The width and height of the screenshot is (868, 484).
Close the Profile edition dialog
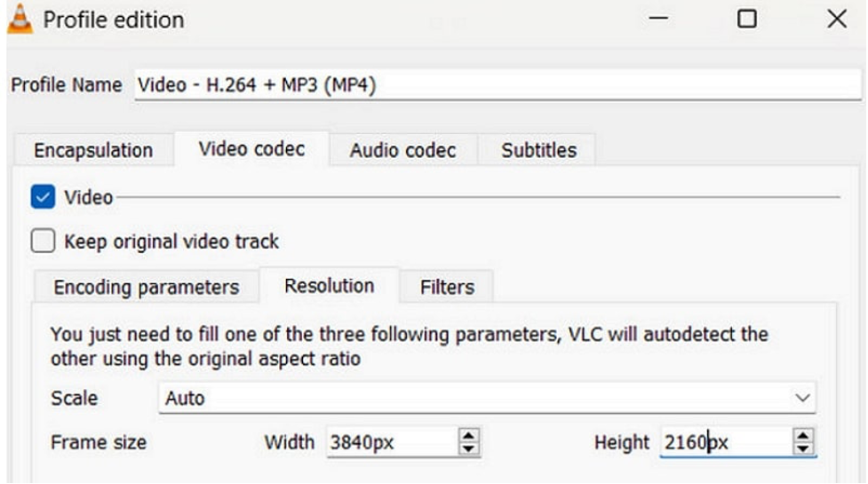click(x=836, y=19)
